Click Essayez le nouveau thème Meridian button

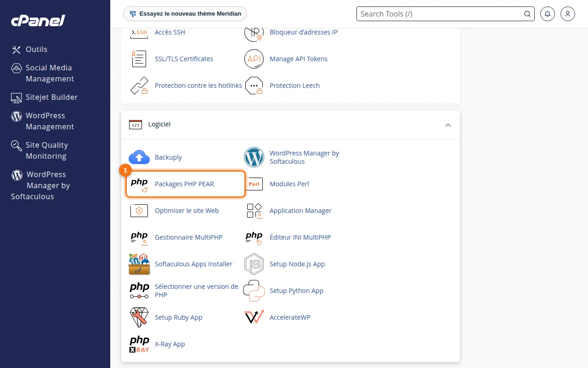click(x=185, y=14)
